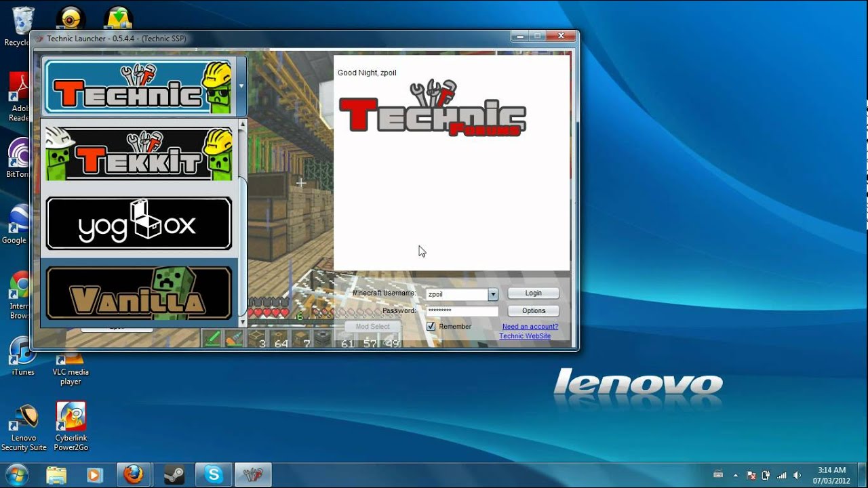
Task: Open the Technic WebSite link
Action: click(525, 336)
